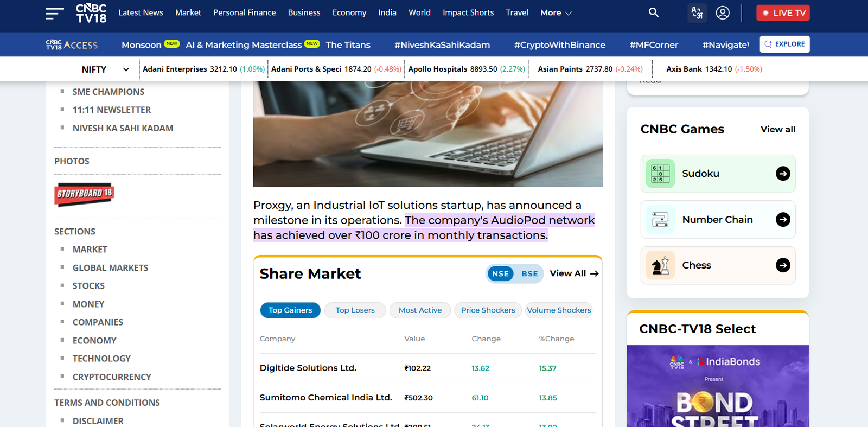Select the Top Losers tab
The image size is (868, 427).
pyautogui.click(x=355, y=310)
